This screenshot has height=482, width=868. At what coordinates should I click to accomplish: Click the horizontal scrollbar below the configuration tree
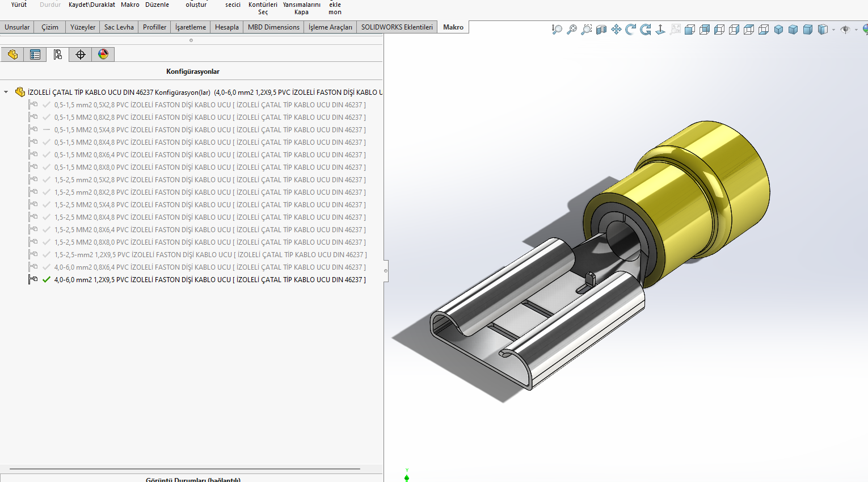(x=185, y=470)
